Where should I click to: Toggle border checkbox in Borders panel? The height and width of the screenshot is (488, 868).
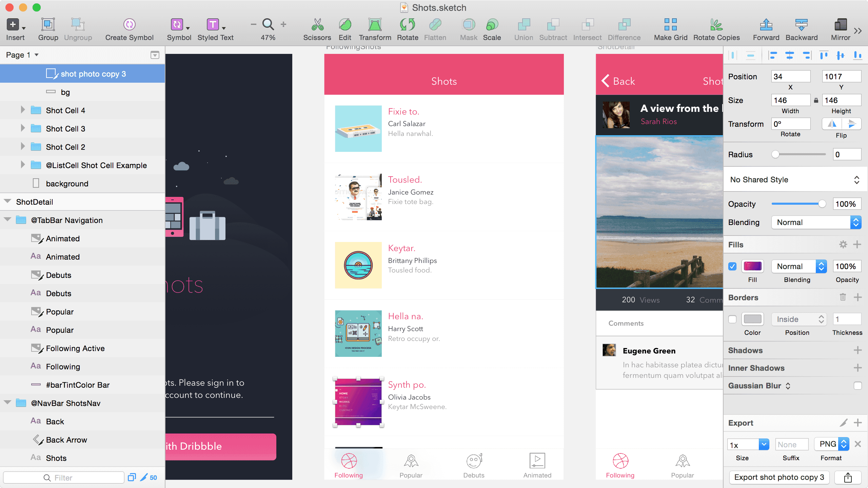[x=732, y=319]
